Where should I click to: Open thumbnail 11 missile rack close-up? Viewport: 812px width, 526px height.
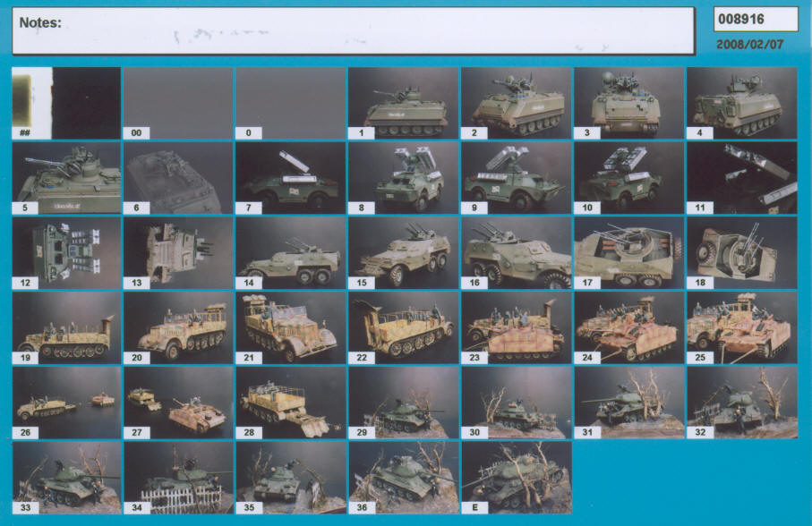(741, 178)
